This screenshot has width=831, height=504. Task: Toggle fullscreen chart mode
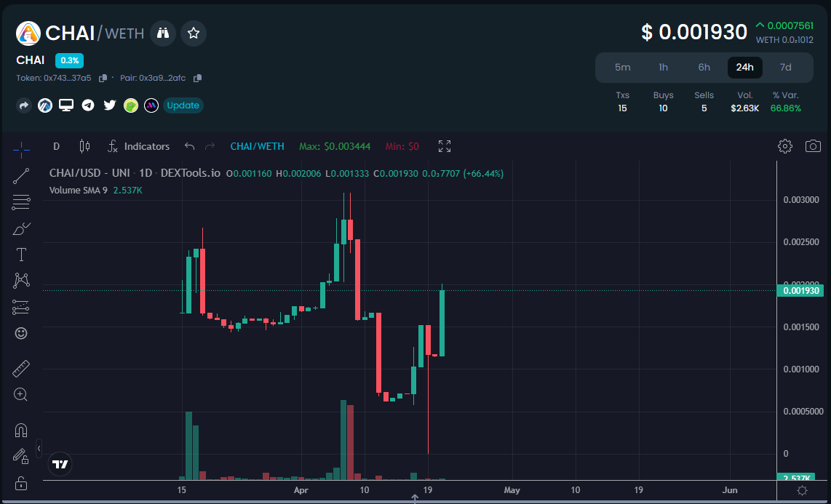445,147
